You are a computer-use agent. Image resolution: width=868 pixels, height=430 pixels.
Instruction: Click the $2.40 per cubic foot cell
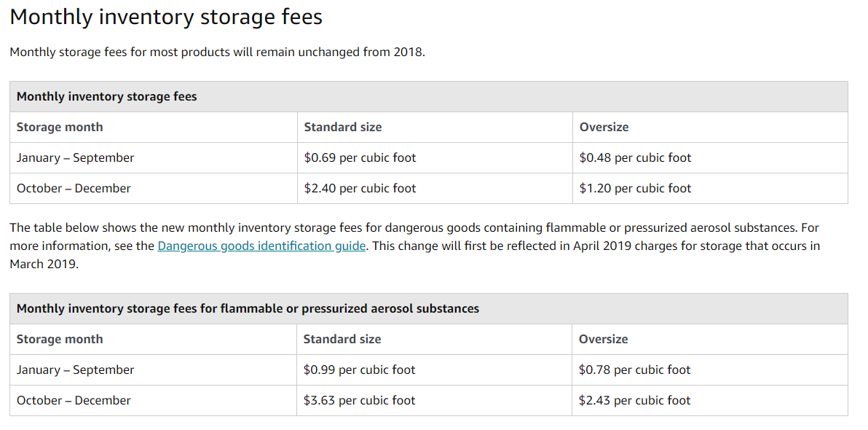click(435, 189)
